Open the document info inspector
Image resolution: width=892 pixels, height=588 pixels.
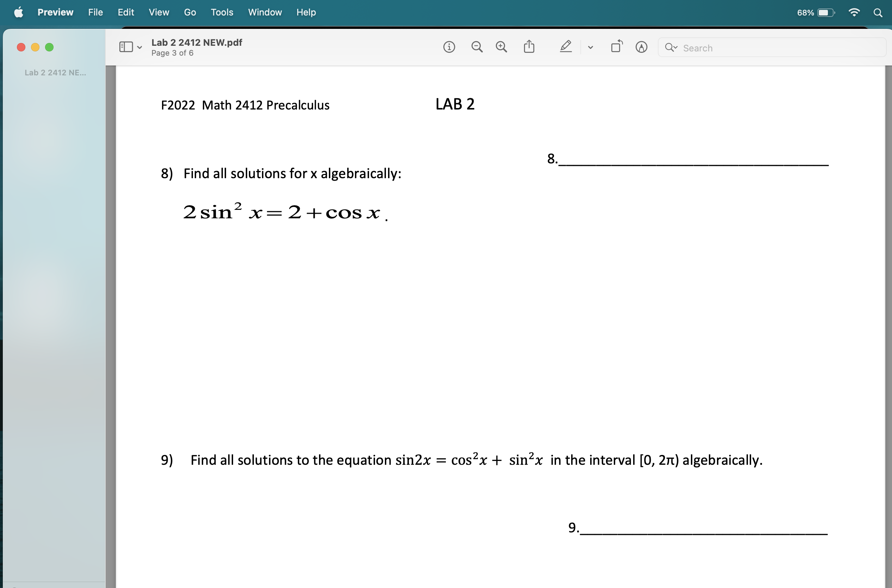coord(449,47)
